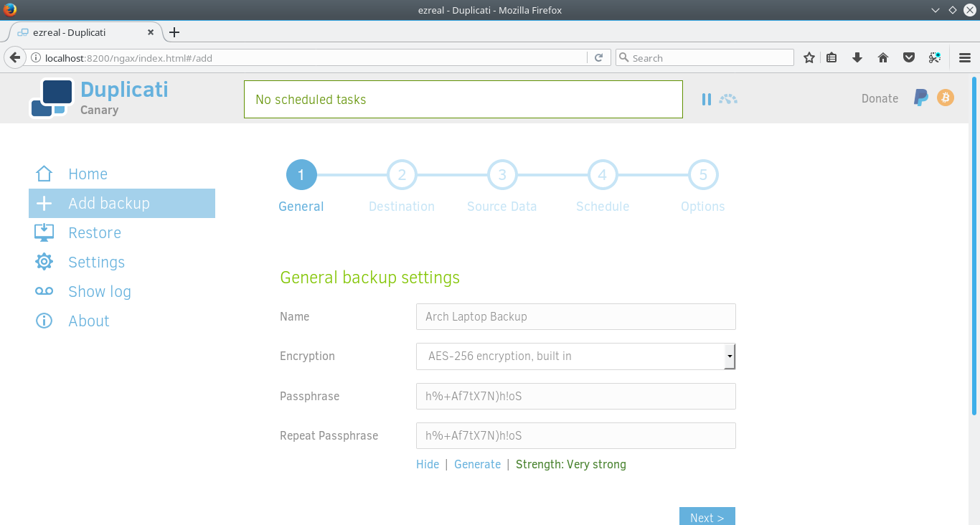Click the Encryption field label
The width and height of the screenshot is (980, 525).
pos(307,356)
